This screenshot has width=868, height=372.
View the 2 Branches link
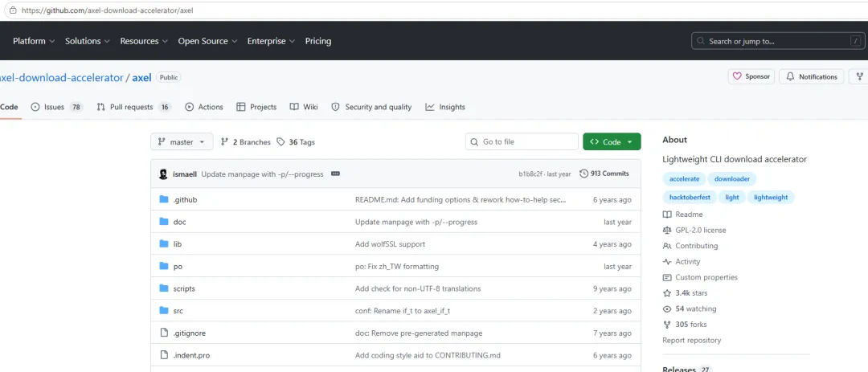coord(246,142)
